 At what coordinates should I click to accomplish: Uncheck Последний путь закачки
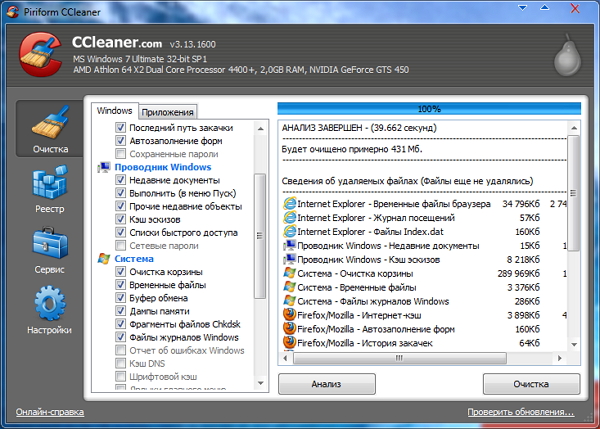click(x=121, y=127)
